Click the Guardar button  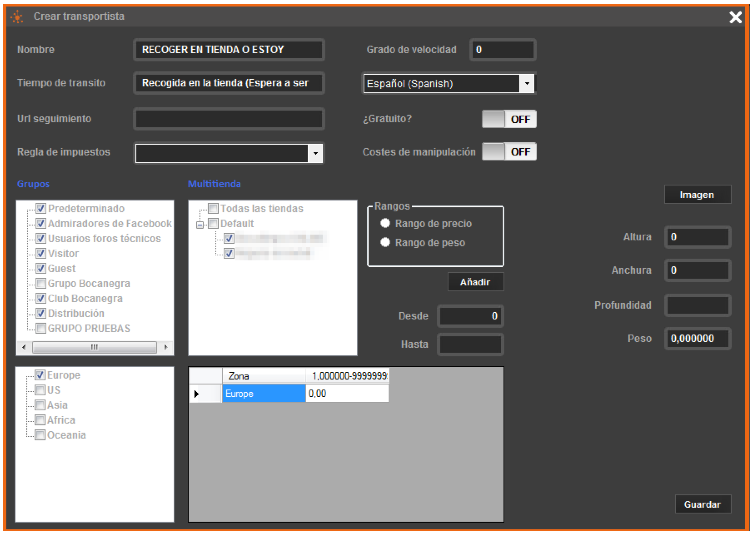coord(702,504)
